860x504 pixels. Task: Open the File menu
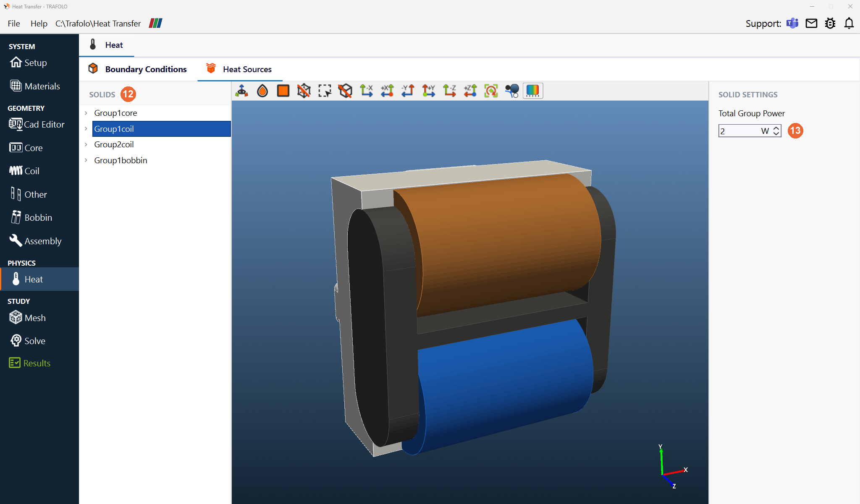point(14,24)
